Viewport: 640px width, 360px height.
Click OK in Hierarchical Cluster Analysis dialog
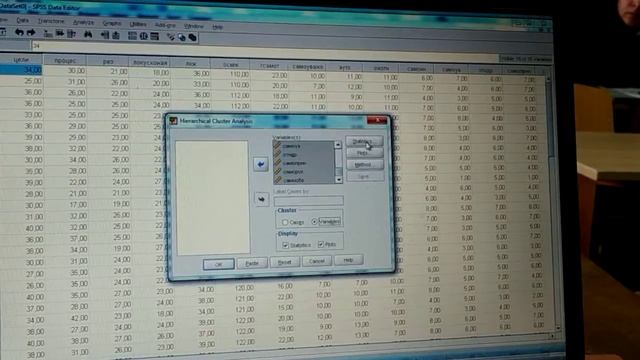(219, 264)
